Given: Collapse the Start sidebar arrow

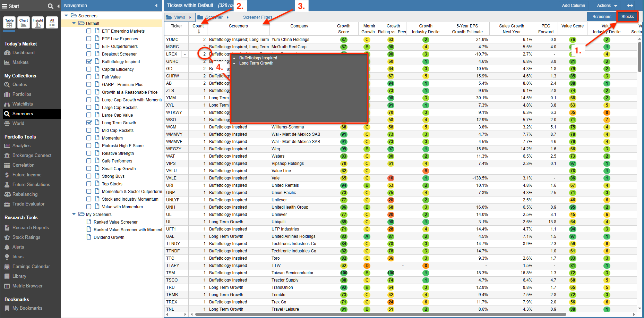Looking at the screenshot, I should (x=58, y=6).
